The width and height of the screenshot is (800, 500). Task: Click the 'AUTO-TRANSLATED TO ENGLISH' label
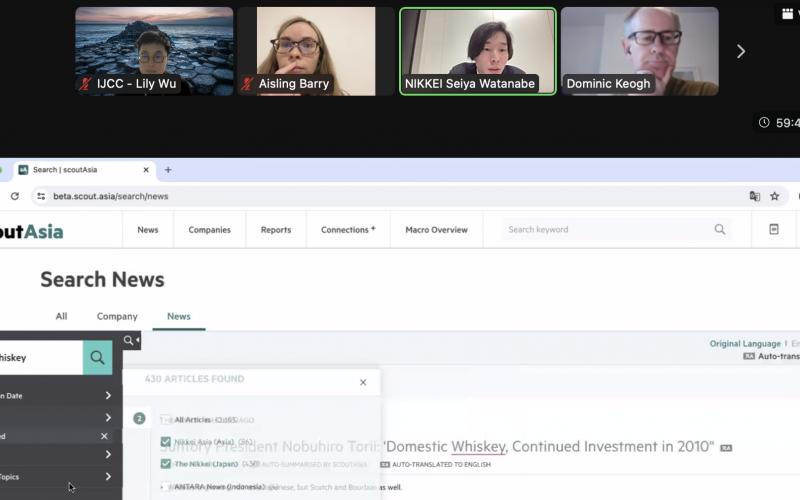coord(441,464)
